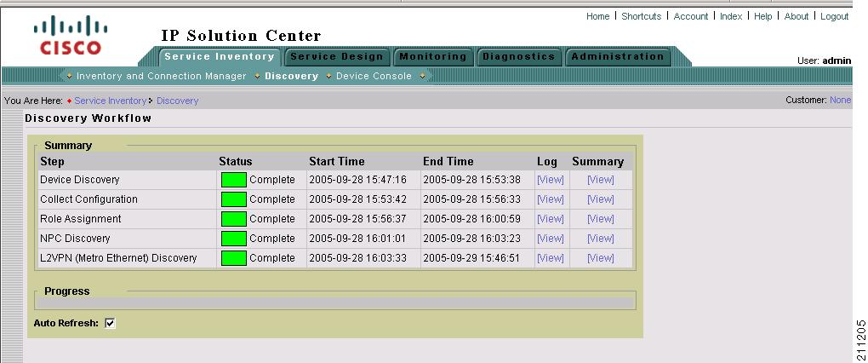This screenshot has height=363, width=868.
Task: Switch to the Service Design tab
Action: [337, 56]
